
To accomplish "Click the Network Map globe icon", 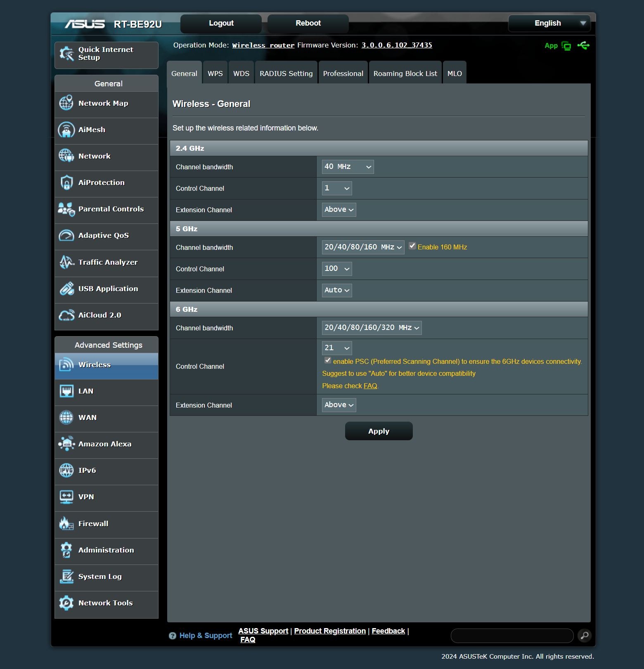I will click(66, 103).
